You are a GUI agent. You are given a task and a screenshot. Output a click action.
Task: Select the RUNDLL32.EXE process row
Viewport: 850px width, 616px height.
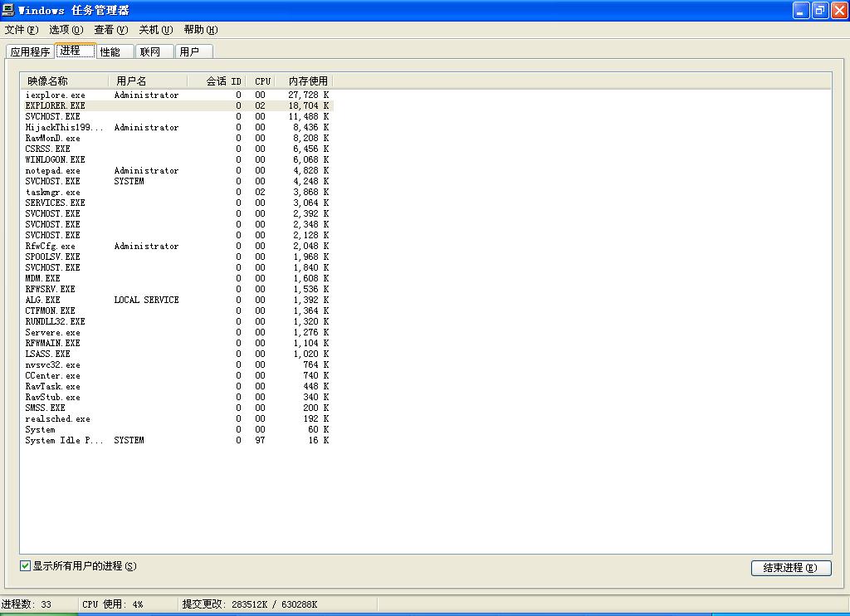pyautogui.click(x=178, y=321)
